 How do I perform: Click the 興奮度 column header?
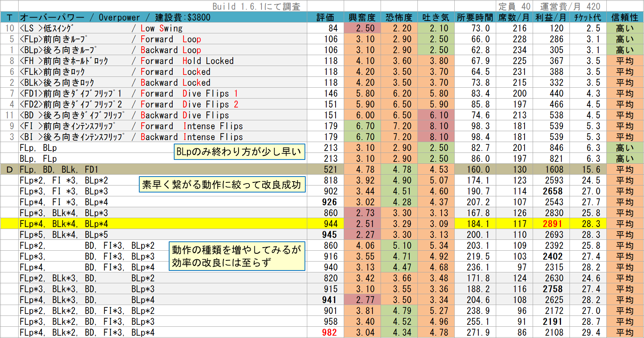pyautogui.click(x=362, y=17)
